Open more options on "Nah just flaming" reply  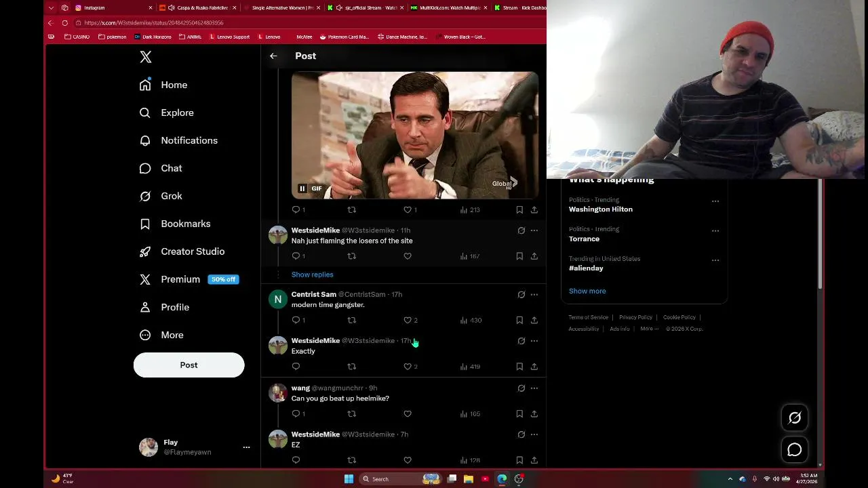534,230
